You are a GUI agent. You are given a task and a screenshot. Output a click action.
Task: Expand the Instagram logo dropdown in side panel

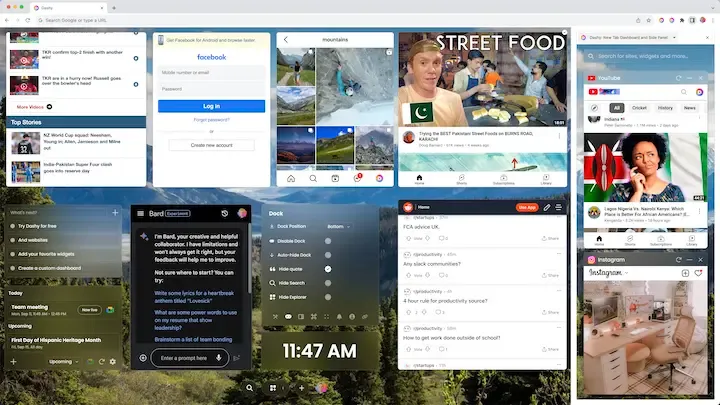pos(626,273)
